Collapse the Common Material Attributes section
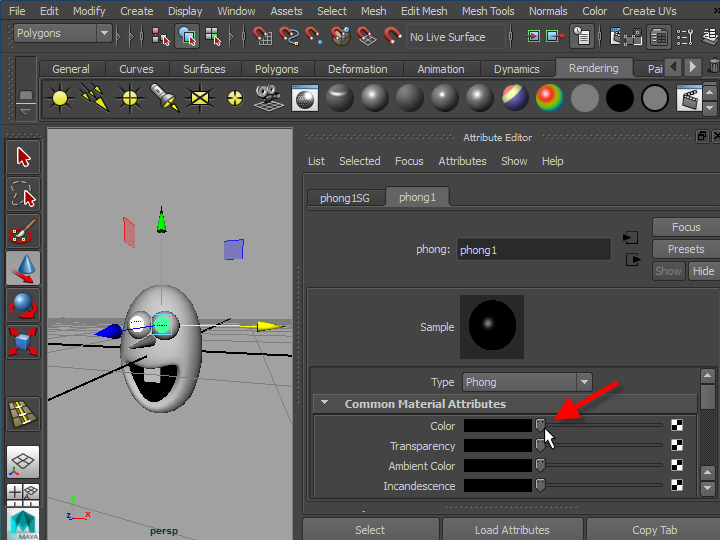Viewport: 720px width, 540px height. click(x=325, y=404)
